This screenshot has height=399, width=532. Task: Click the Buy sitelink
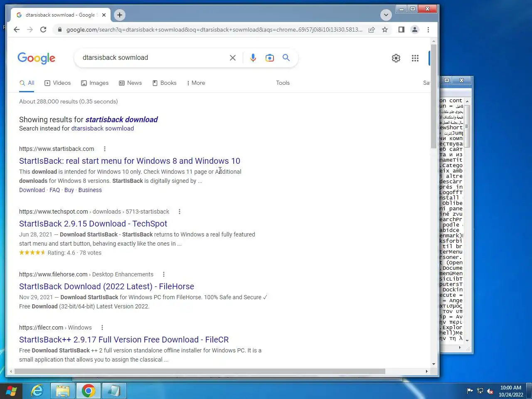pyautogui.click(x=69, y=190)
